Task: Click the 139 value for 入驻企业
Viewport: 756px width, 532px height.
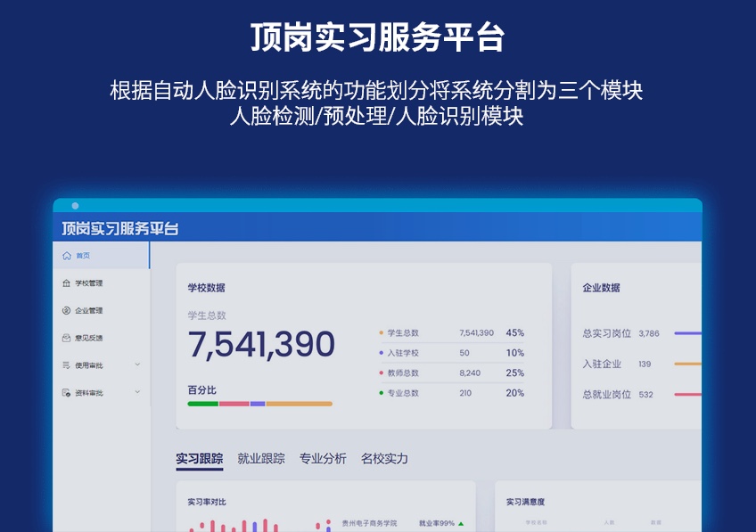Action: (645, 364)
